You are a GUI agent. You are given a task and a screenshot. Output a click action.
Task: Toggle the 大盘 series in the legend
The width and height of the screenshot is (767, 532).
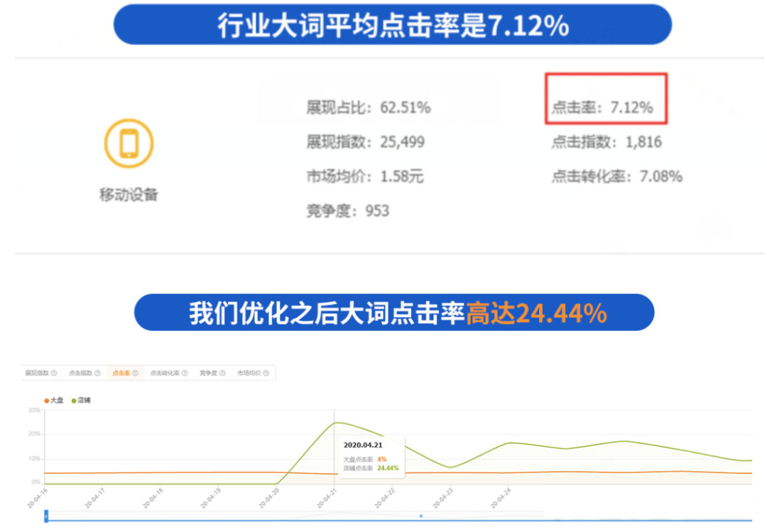[x=53, y=400]
